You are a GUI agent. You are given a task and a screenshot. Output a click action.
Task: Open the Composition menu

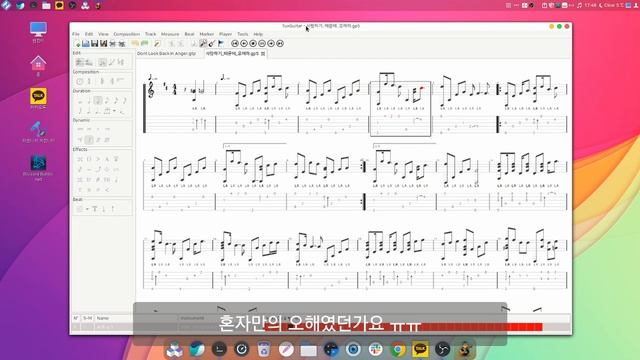[x=127, y=34]
